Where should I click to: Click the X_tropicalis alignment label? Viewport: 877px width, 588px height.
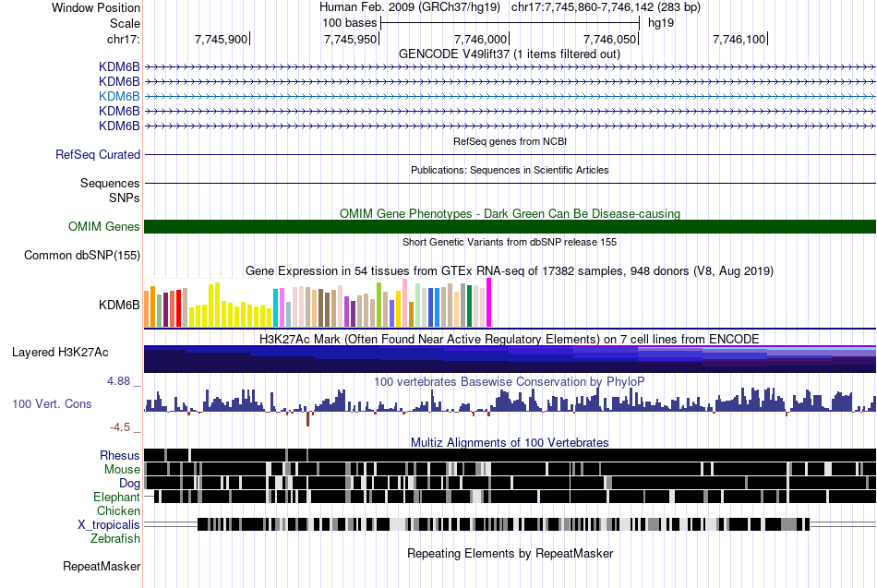point(109,525)
